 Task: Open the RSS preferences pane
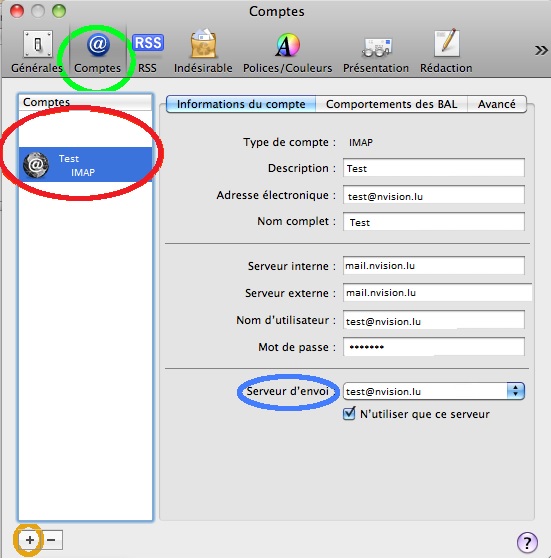point(147,52)
